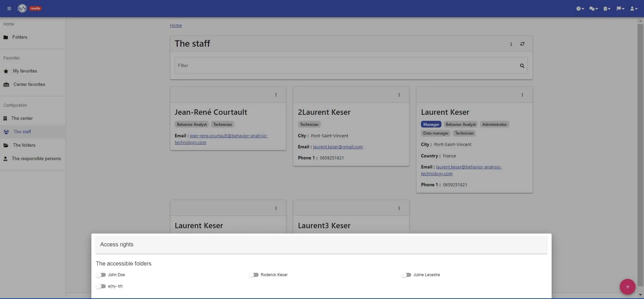This screenshot has width=644, height=299.
Task: Click the laurent.keser@gmail.com email link
Action: (x=338, y=147)
